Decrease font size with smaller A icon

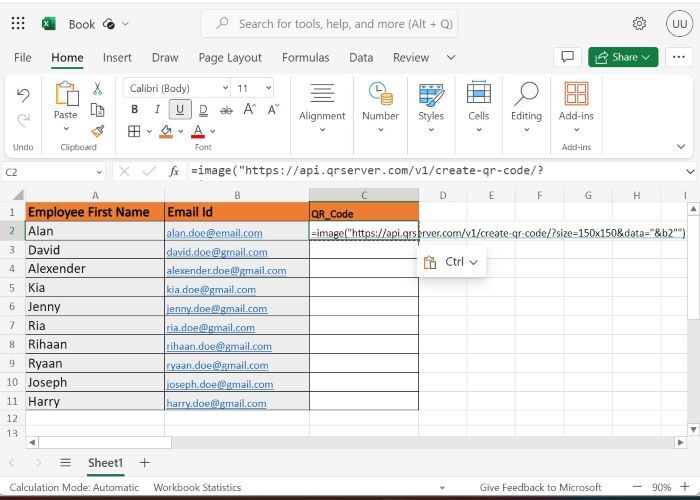tap(272, 109)
